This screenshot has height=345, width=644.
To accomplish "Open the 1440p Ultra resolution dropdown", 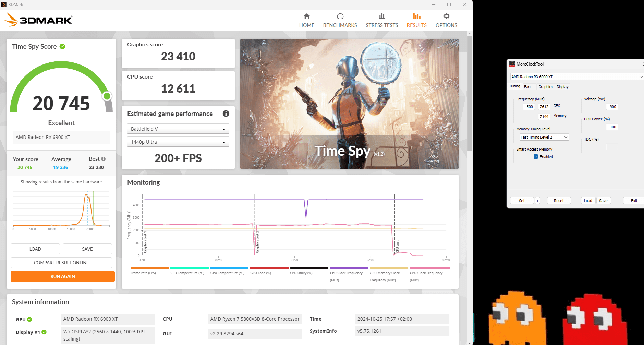I will pos(178,142).
